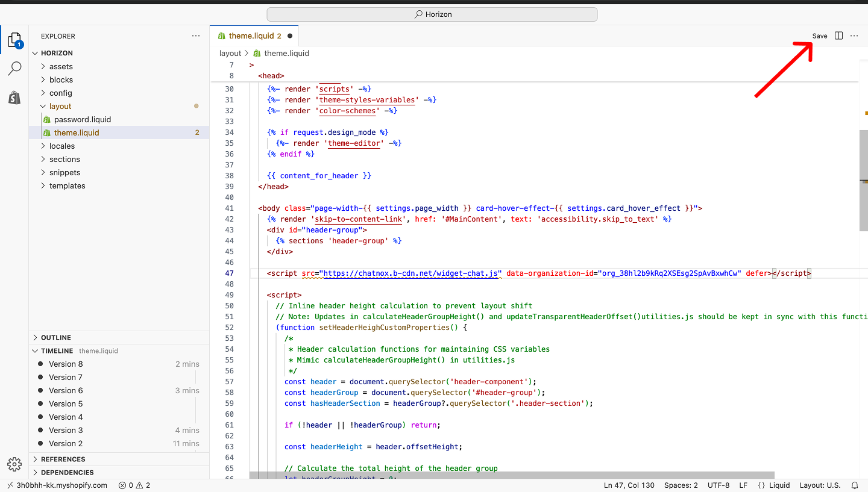Click the 'content_for_header' code text
Image resolution: width=868 pixels, height=492 pixels.
pyautogui.click(x=319, y=176)
